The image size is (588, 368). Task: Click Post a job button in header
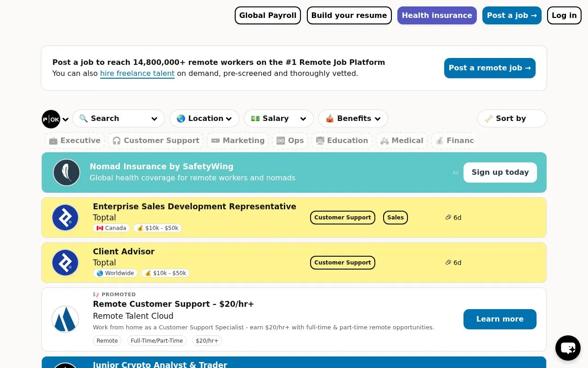(512, 15)
